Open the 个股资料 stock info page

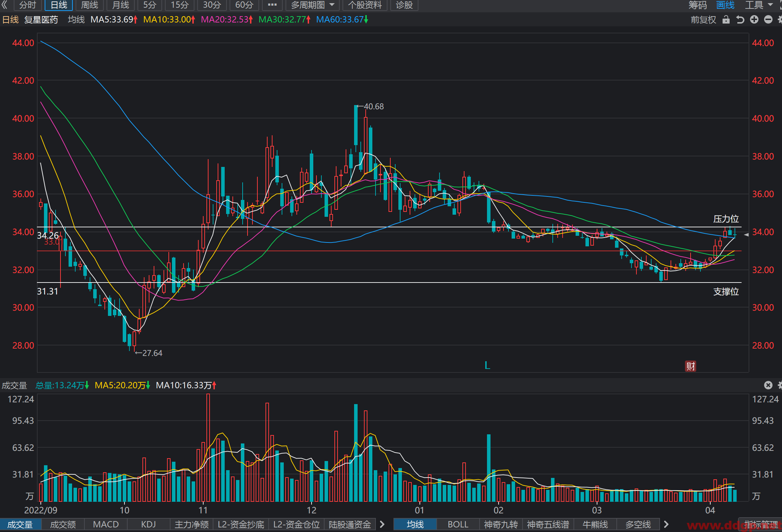click(365, 5)
